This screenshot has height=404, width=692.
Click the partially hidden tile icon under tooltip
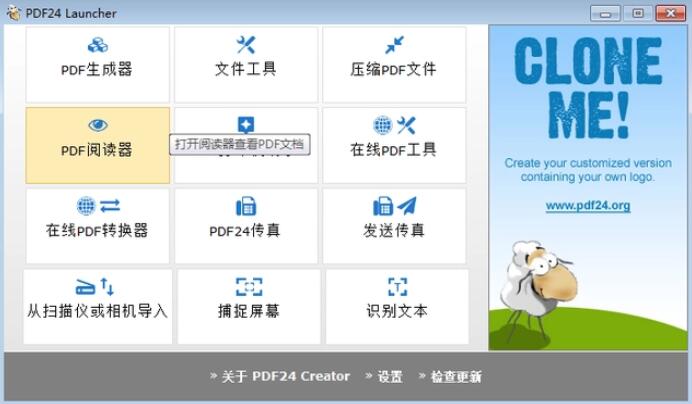246,124
